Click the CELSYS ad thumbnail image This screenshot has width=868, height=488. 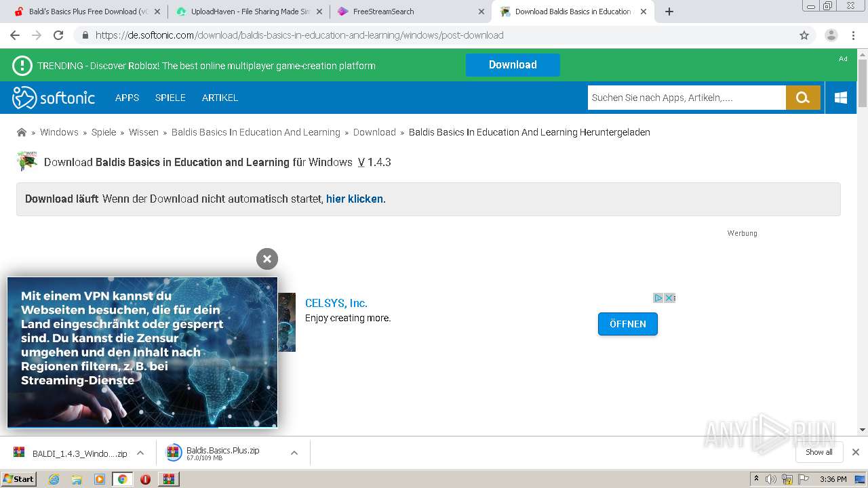click(x=287, y=322)
